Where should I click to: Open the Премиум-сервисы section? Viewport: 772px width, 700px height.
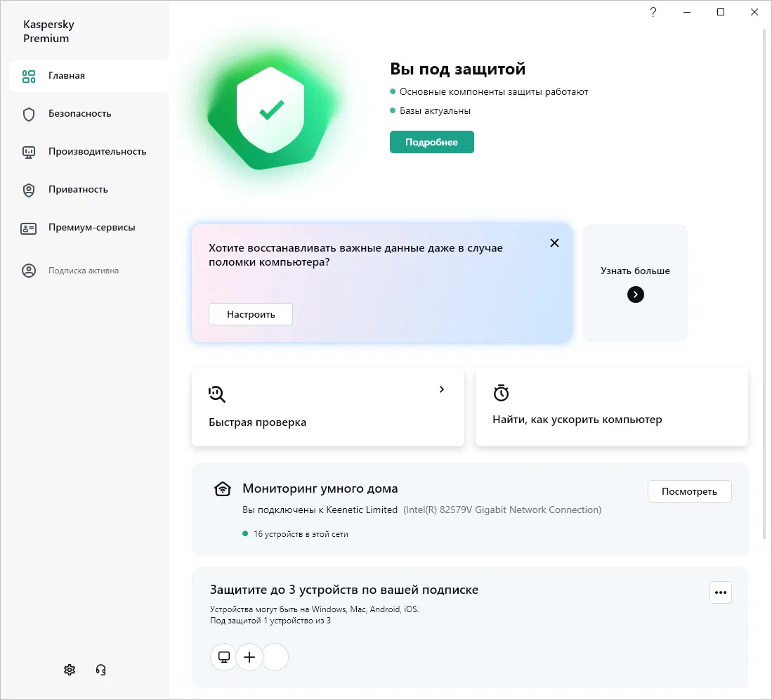point(91,228)
